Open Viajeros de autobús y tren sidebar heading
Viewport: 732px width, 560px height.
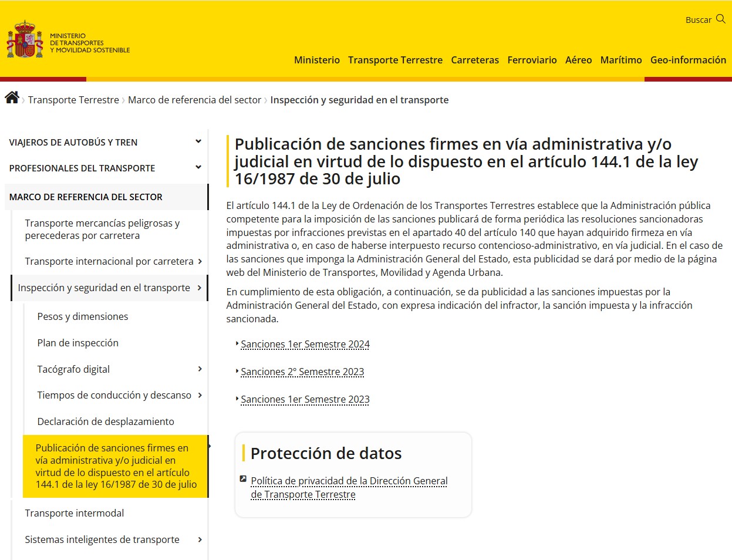click(x=73, y=142)
